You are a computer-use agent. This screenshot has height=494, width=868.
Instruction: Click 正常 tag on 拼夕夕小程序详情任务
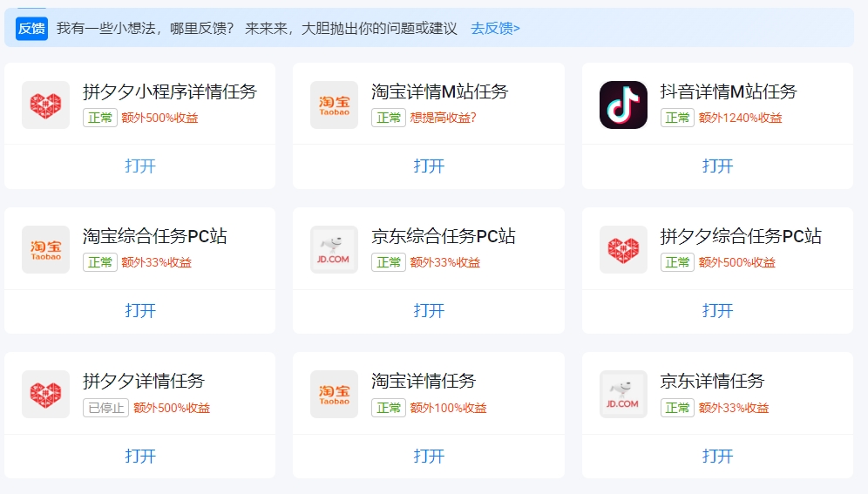[x=100, y=118]
